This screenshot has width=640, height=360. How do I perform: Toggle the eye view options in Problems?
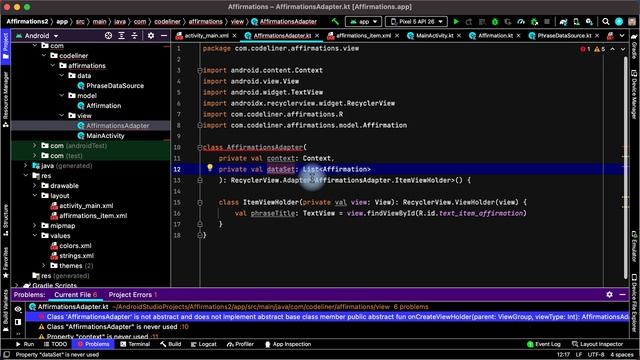click(18, 309)
